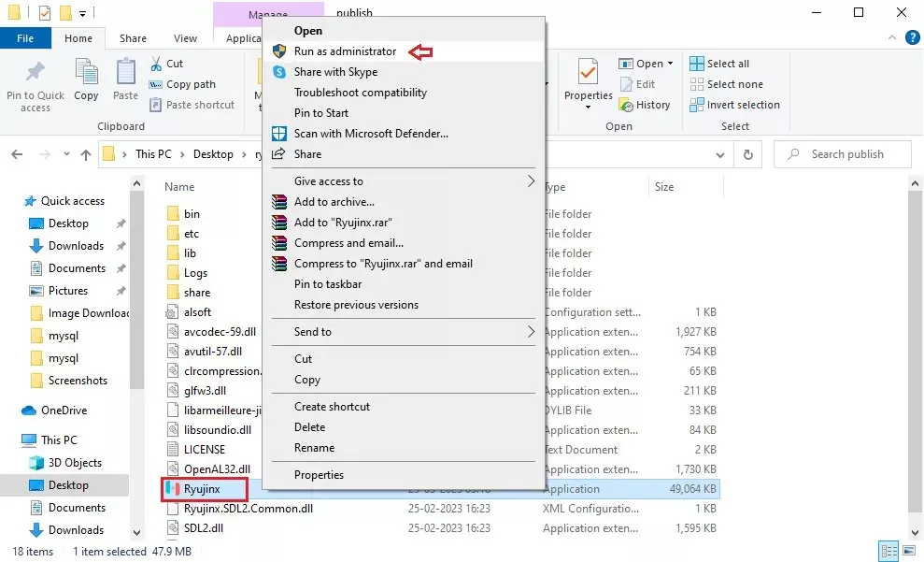Click the Quick Access Toolbar properties icon
The height and width of the screenshot is (562, 924).
tap(45, 12)
